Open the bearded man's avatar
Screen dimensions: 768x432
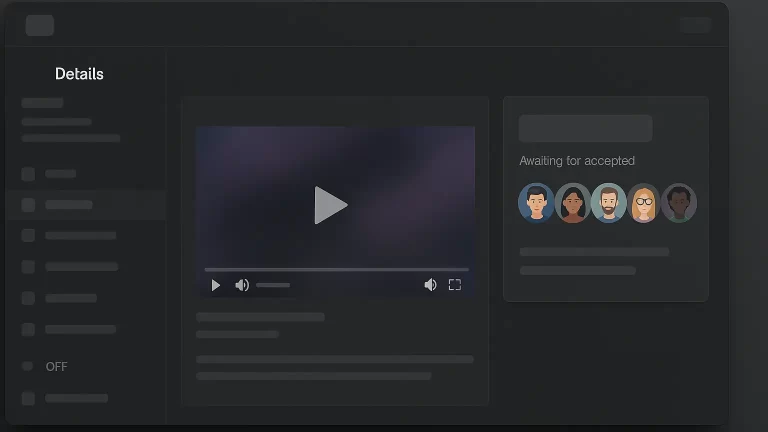click(608, 203)
